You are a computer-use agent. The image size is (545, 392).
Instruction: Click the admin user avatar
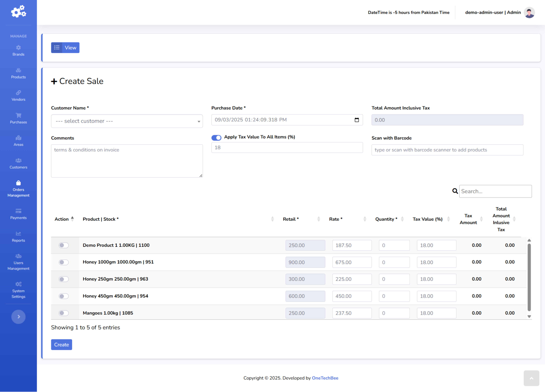529,12
